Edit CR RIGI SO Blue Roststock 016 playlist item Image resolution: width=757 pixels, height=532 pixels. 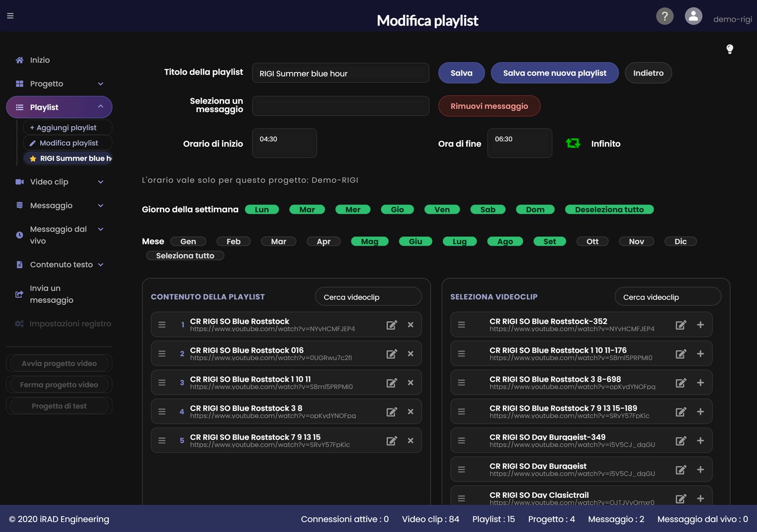(x=392, y=354)
